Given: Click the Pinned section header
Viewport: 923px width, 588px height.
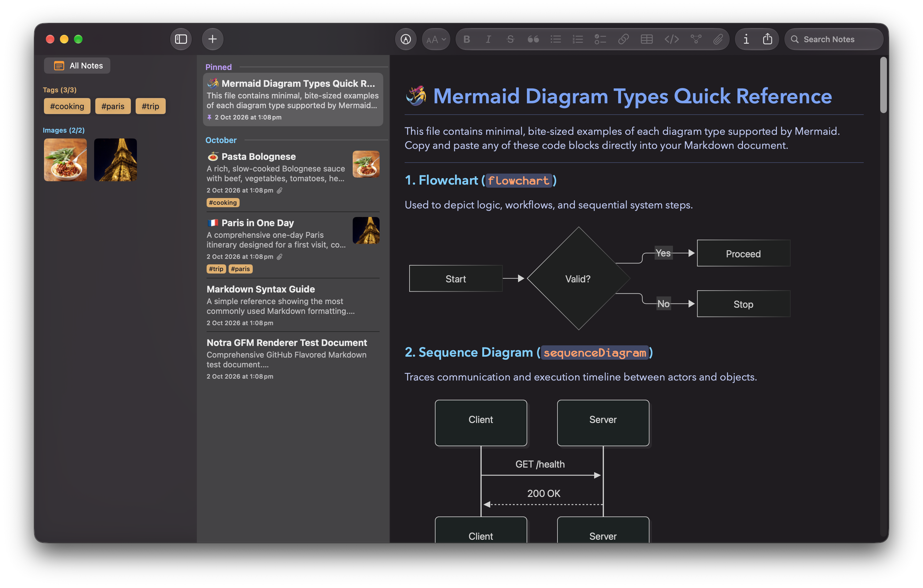Looking at the screenshot, I should [x=219, y=67].
